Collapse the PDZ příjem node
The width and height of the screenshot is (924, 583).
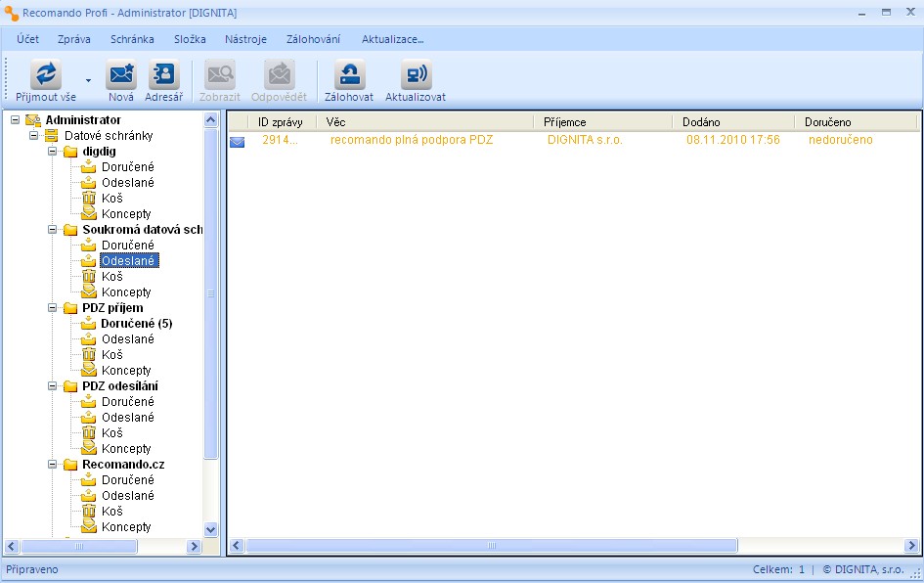click(53, 308)
